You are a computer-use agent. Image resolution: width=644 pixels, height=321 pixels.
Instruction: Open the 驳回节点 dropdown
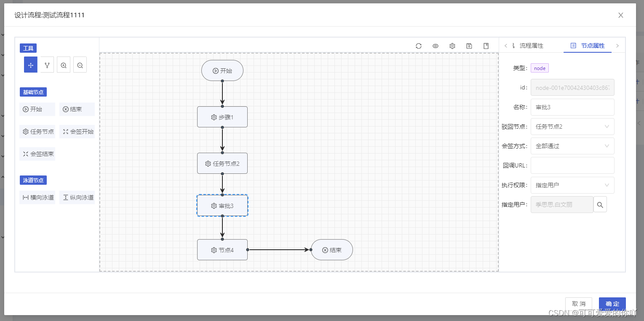572,127
